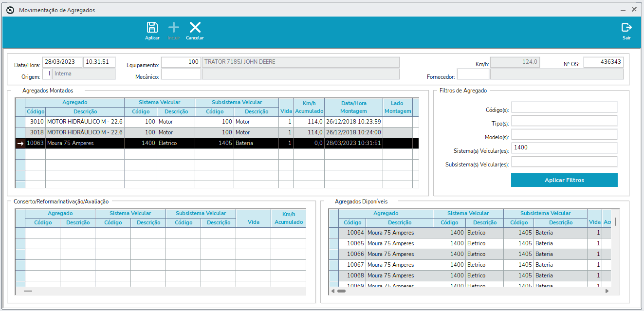This screenshot has height=311, width=644.
Task: Click the Cancelar X icon
Action: tap(195, 28)
